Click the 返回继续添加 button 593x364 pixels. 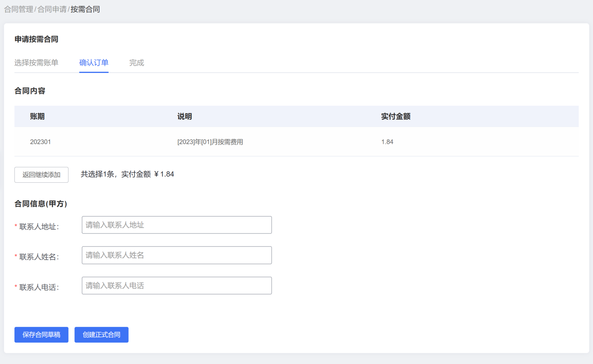(x=41, y=175)
